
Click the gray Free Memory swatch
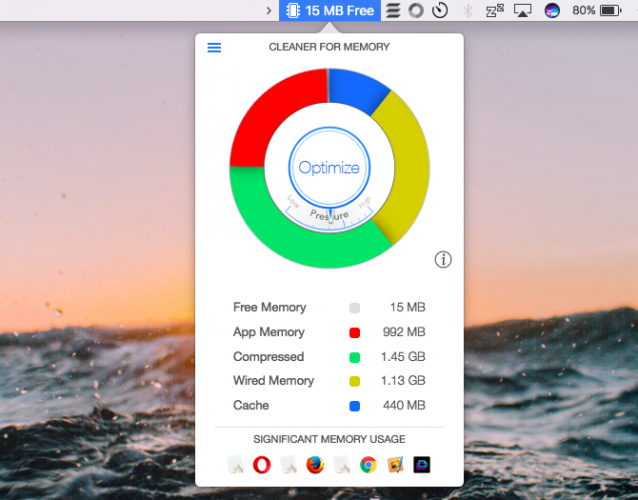[354, 308]
